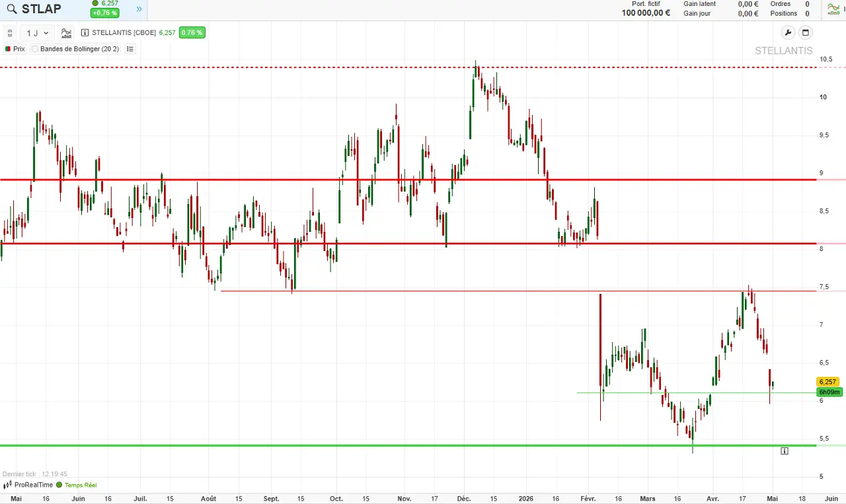Click the 0.76 % badge in chart header

192,32
